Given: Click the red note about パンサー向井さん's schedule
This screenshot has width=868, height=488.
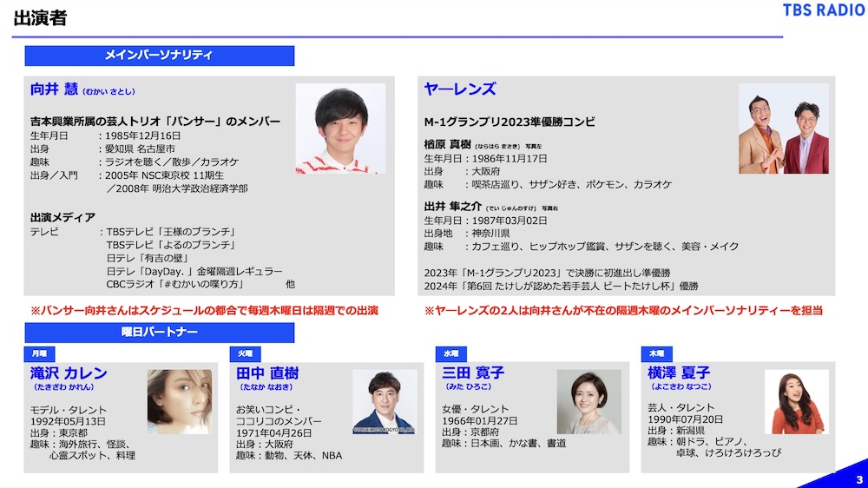Looking at the screenshot, I should click(x=204, y=310).
